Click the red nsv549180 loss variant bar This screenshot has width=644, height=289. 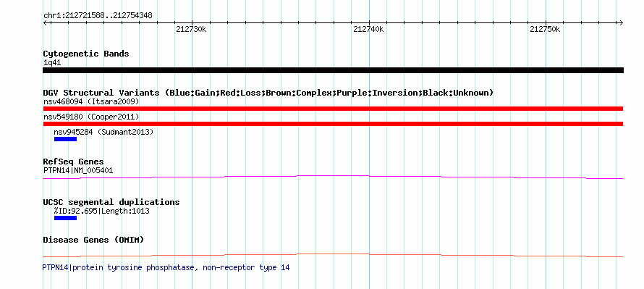(333, 124)
